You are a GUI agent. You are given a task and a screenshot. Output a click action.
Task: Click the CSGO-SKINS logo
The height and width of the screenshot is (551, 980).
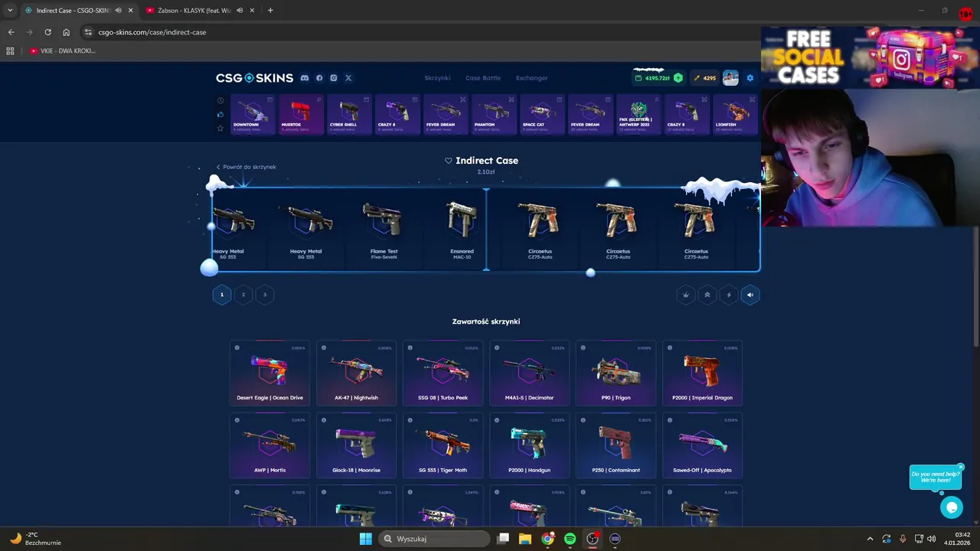click(x=254, y=78)
